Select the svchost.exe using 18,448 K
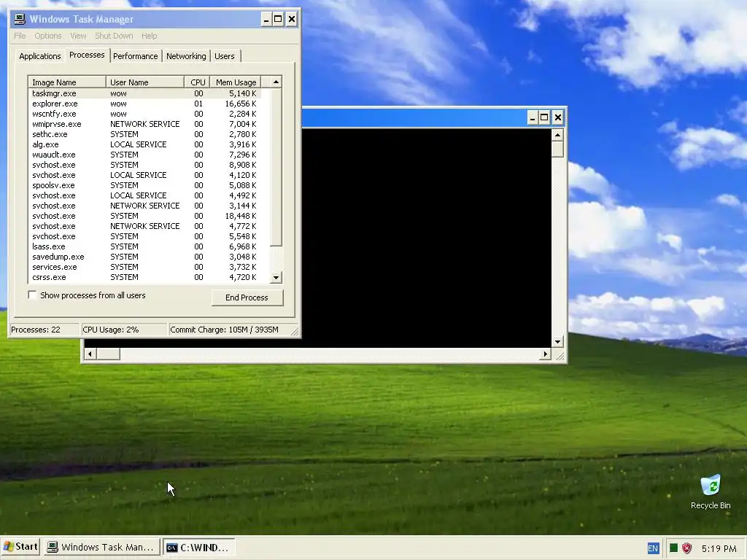The image size is (747, 560). pyautogui.click(x=144, y=216)
